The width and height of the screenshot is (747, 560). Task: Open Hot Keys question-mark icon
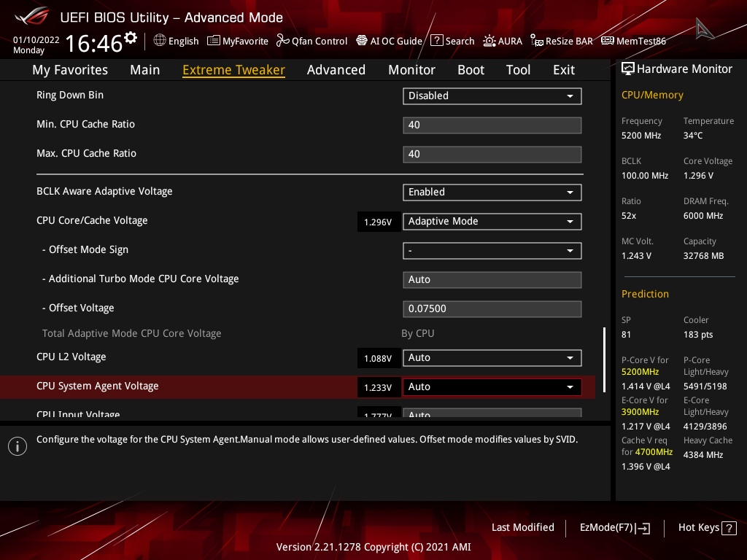coord(729,528)
